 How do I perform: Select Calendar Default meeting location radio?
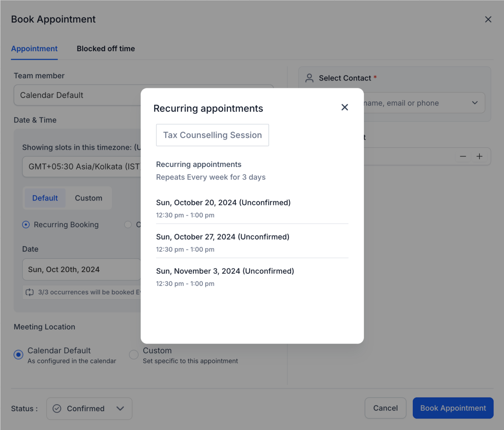[x=18, y=355]
